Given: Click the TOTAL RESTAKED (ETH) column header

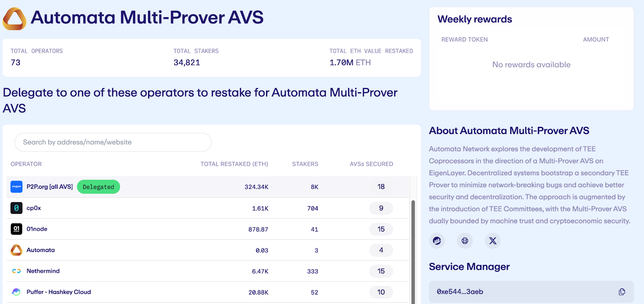Looking at the screenshot, I should tap(234, 164).
